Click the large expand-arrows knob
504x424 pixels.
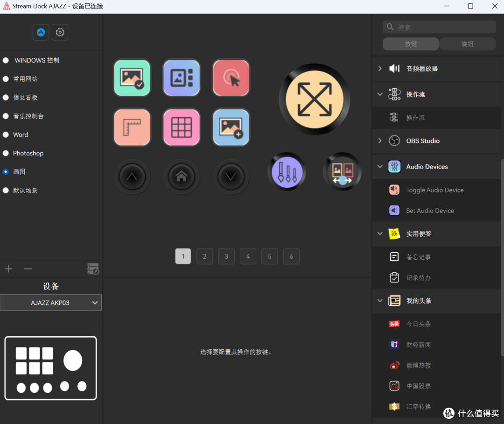(x=315, y=99)
